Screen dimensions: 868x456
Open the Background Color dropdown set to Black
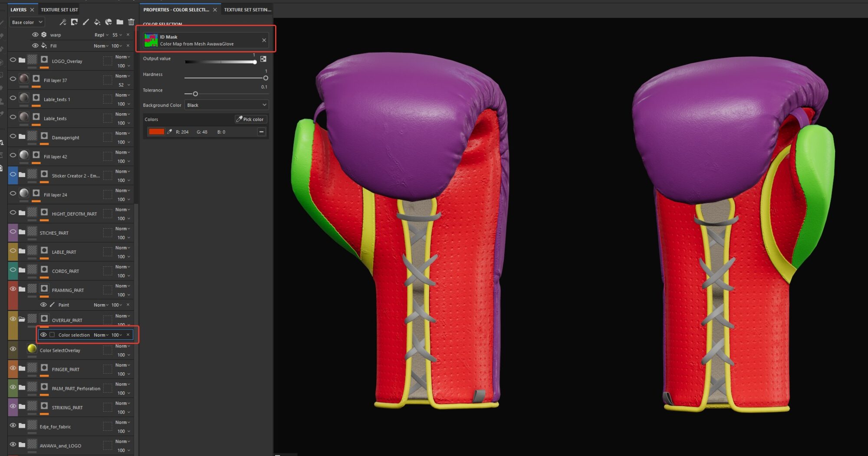tap(227, 105)
